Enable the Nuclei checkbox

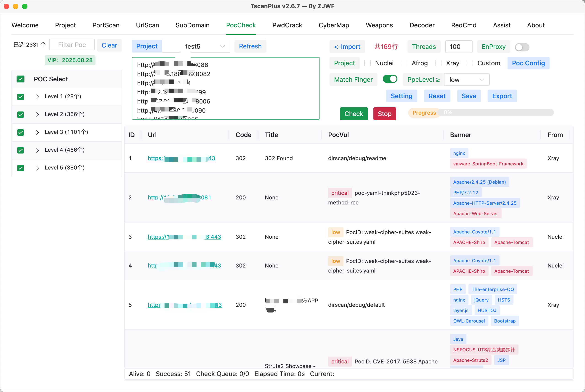(367, 63)
